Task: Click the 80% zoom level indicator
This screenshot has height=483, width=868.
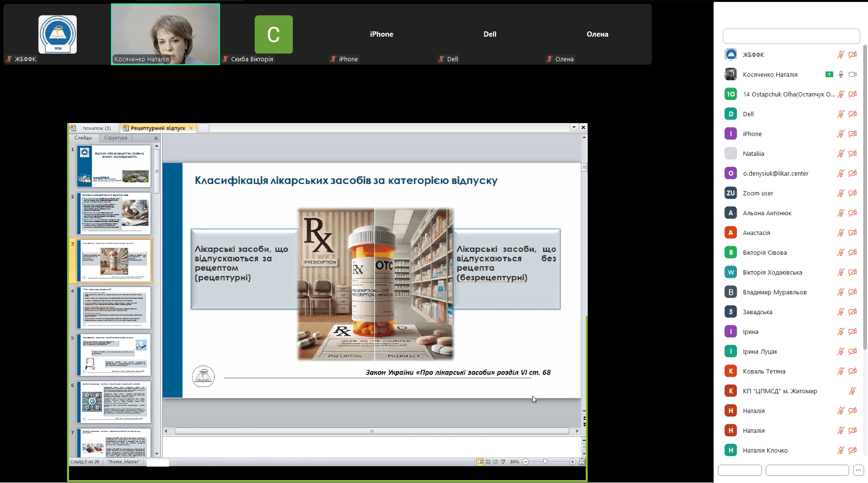Action: (x=514, y=462)
